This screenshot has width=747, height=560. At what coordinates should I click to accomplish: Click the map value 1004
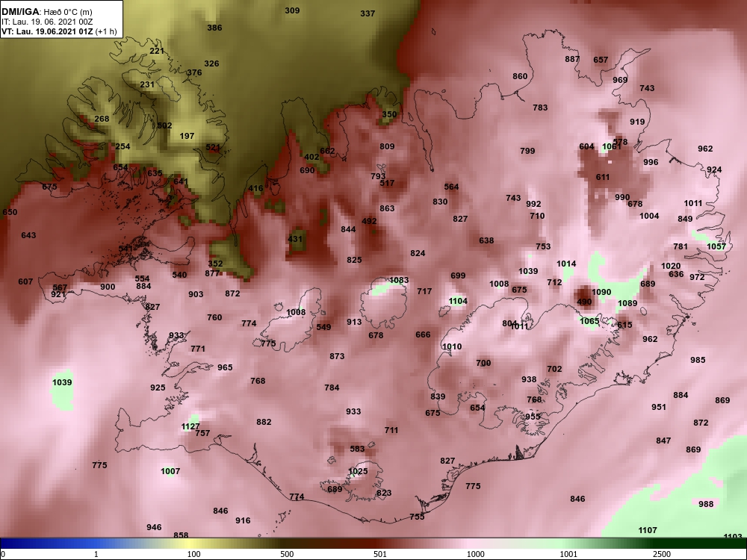click(x=649, y=216)
